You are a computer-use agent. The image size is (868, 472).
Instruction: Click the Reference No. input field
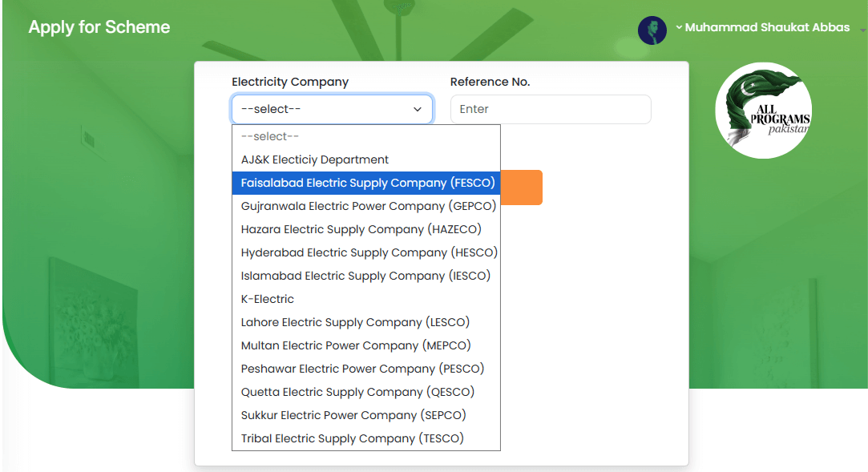550,110
